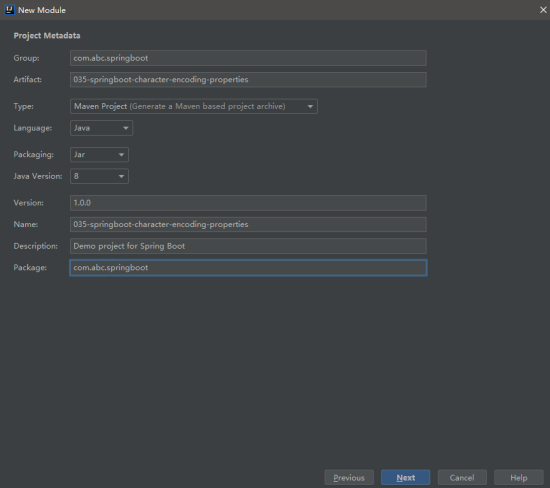Expand the Java Version dropdown showing 8
The width and height of the screenshot is (550, 488).
99,176
